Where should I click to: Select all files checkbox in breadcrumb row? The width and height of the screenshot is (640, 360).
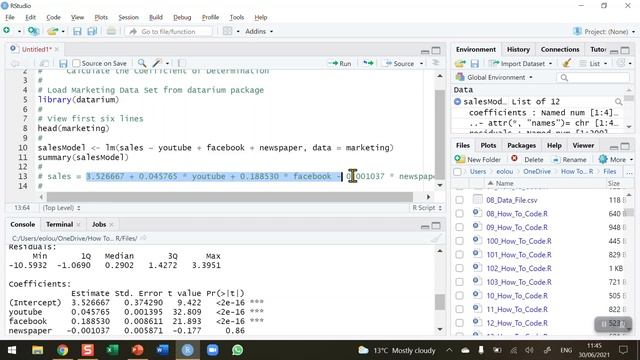coord(458,172)
